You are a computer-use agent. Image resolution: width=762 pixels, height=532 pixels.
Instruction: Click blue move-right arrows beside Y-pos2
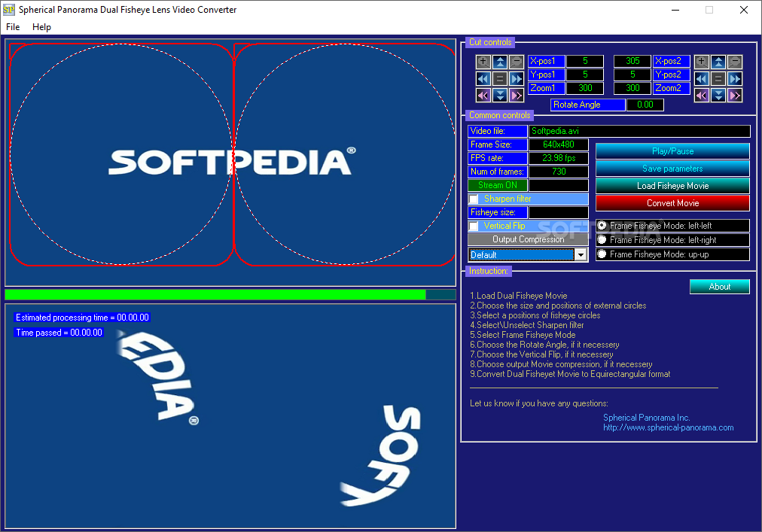coord(735,79)
